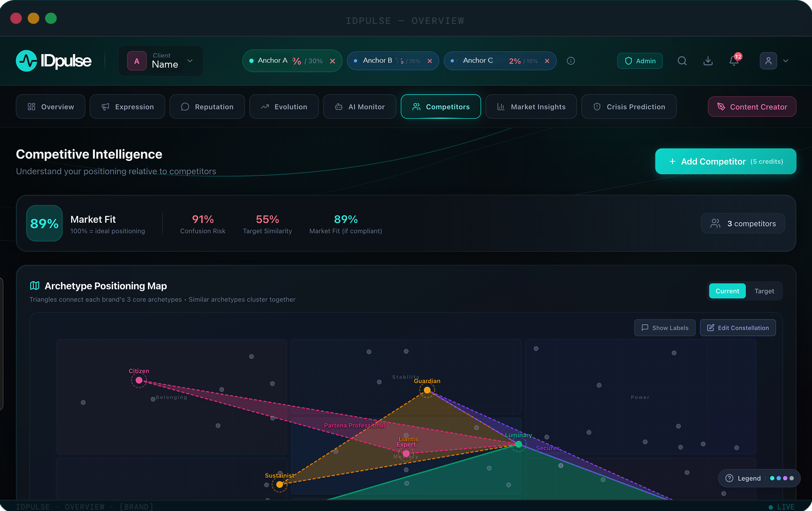812x511 pixels.
Task: Click Add Competitor button
Action: pyautogui.click(x=725, y=161)
